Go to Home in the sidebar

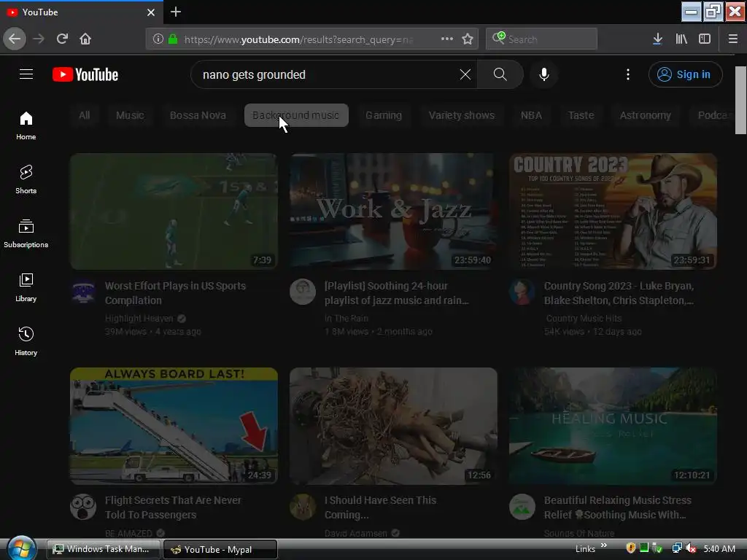pyautogui.click(x=26, y=125)
